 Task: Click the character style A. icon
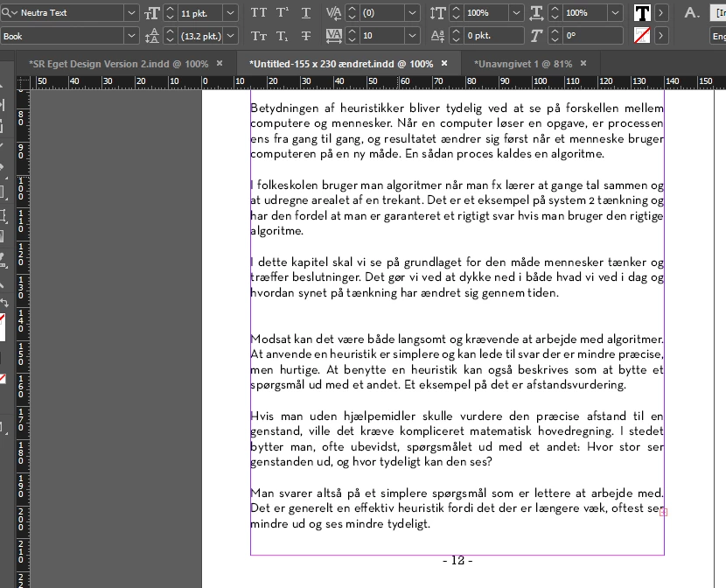tap(692, 12)
